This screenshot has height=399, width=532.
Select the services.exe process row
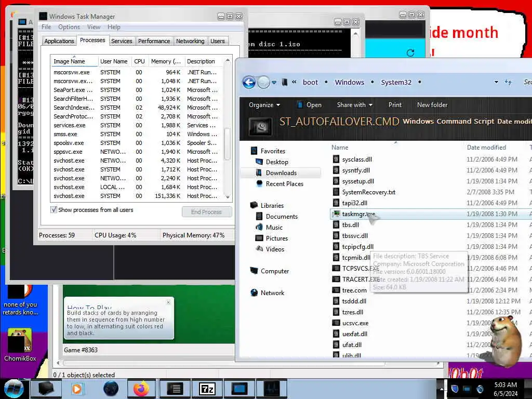pos(136,125)
